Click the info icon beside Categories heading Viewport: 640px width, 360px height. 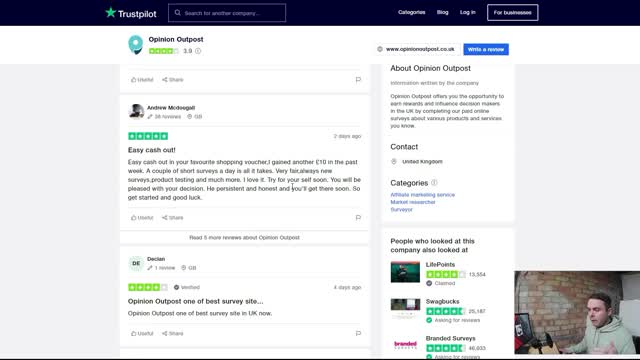(x=434, y=183)
